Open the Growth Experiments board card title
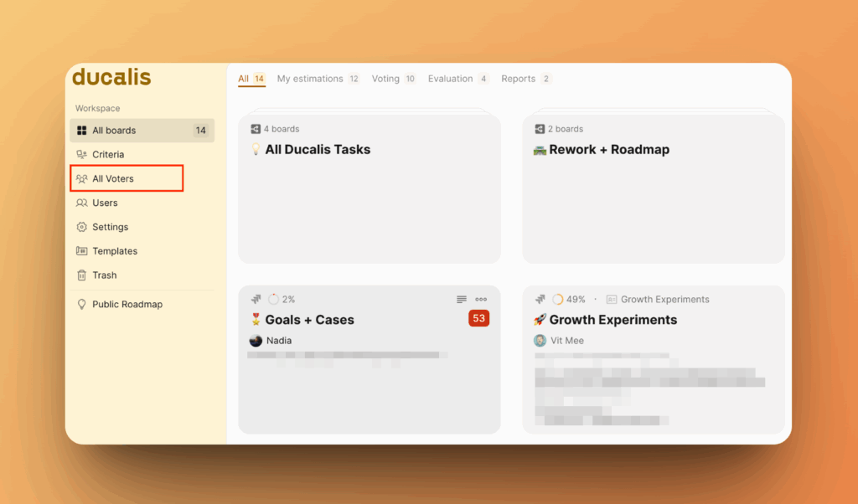Screen dimensions: 858x504 coord(612,320)
